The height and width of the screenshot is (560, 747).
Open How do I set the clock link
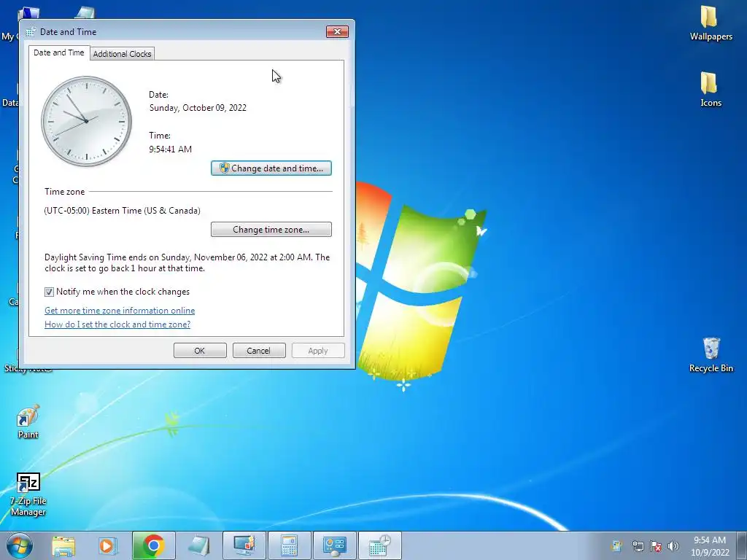pos(117,324)
